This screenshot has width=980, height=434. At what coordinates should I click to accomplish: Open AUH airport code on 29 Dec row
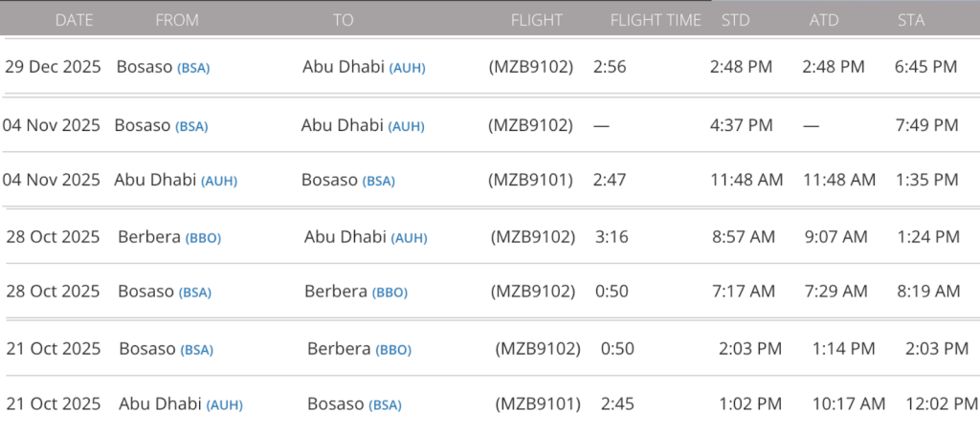tap(408, 68)
